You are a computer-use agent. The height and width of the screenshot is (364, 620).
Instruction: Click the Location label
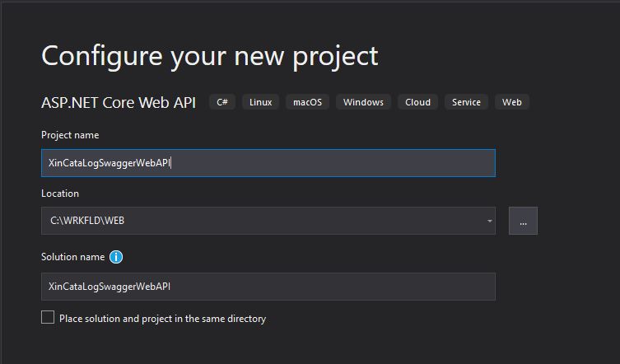click(60, 194)
